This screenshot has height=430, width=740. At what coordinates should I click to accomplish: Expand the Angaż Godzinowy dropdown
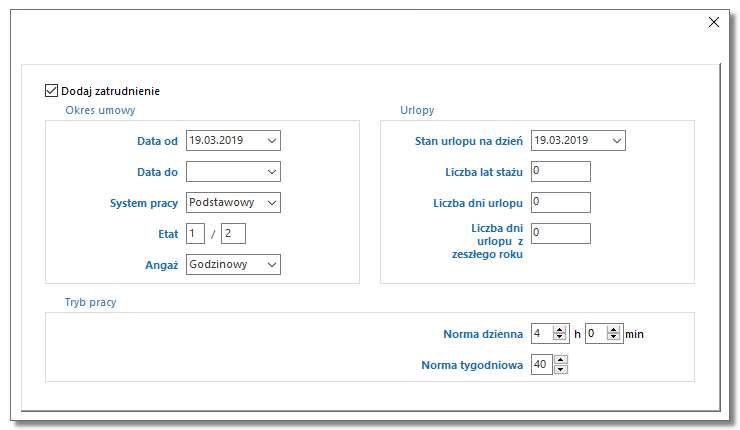272,265
